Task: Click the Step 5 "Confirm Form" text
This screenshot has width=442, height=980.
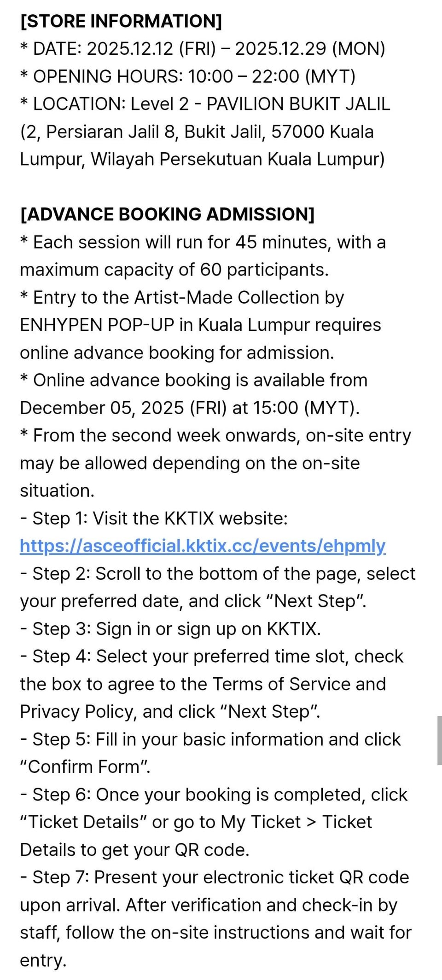Action: [x=85, y=767]
